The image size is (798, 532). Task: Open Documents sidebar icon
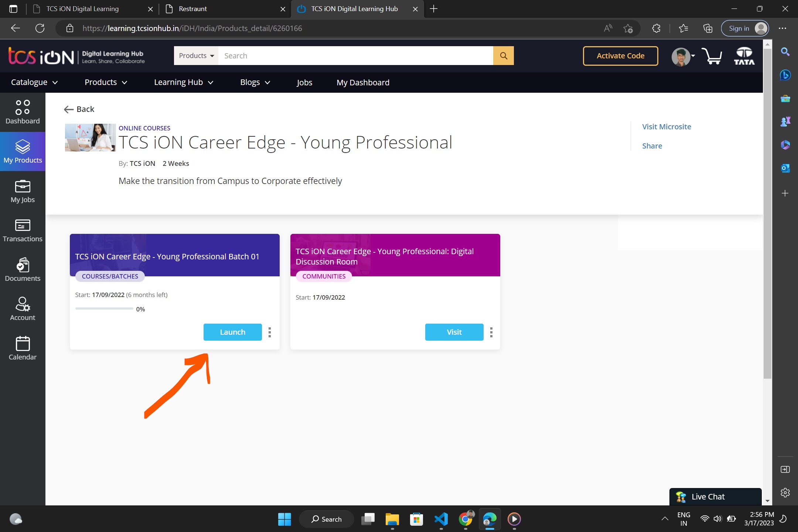(x=23, y=270)
